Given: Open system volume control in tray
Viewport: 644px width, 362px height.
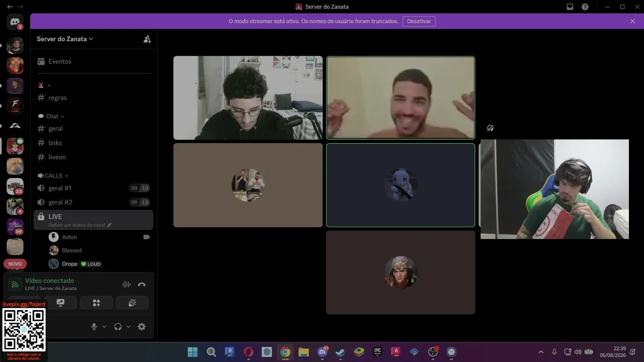Looking at the screenshot, I should [x=578, y=352].
